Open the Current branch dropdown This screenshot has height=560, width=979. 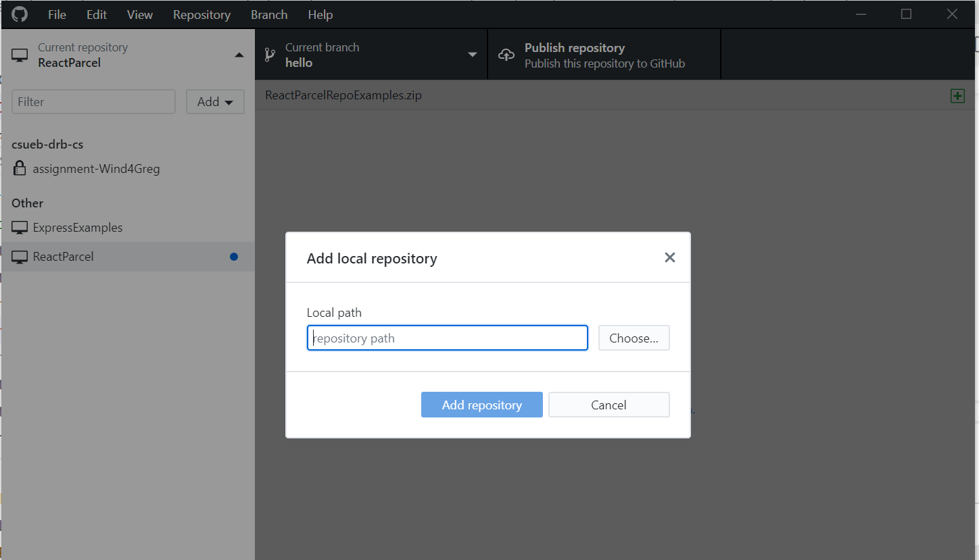tap(472, 54)
